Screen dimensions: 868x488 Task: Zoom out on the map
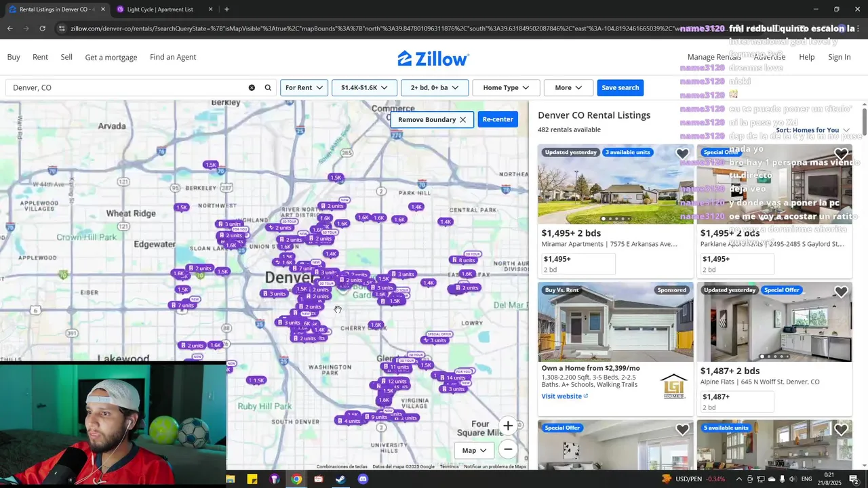tap(508, 449)
